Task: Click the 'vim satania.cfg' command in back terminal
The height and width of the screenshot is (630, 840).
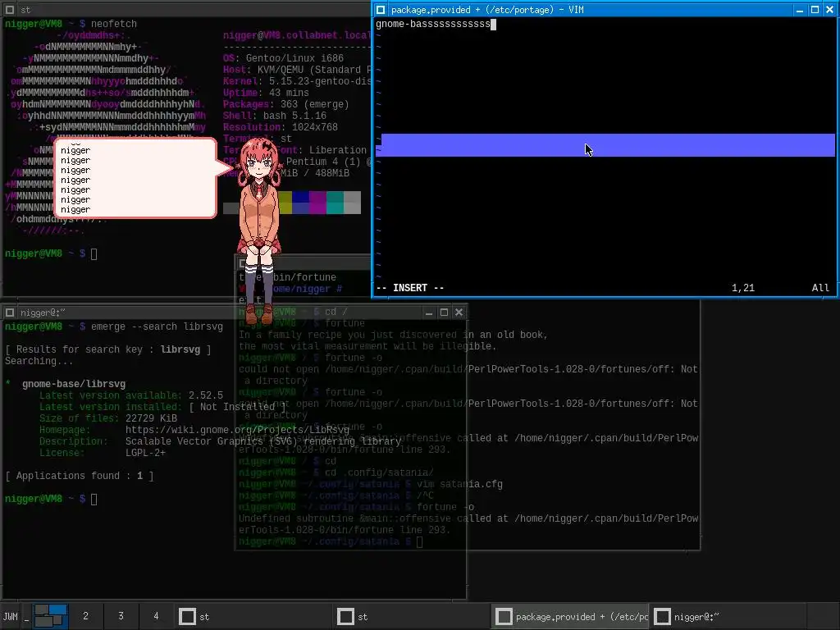Action: pos(459,484)
